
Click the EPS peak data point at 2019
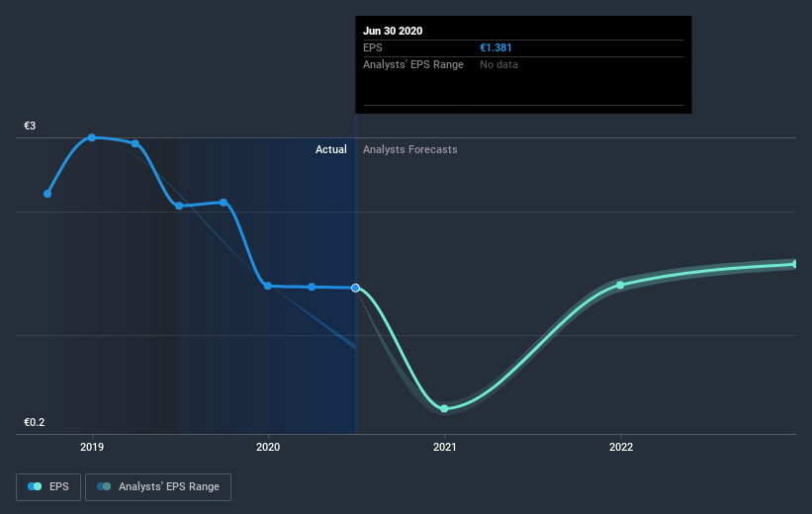coord(92,137)
